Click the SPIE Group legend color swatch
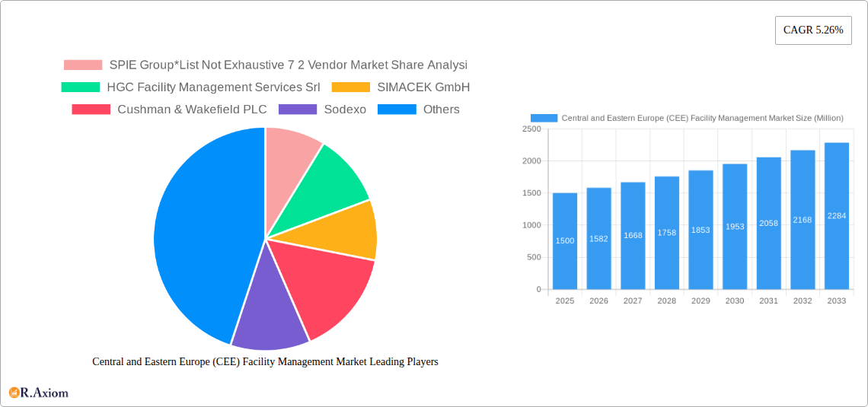868x407 pixels. (x=83, y=65)
